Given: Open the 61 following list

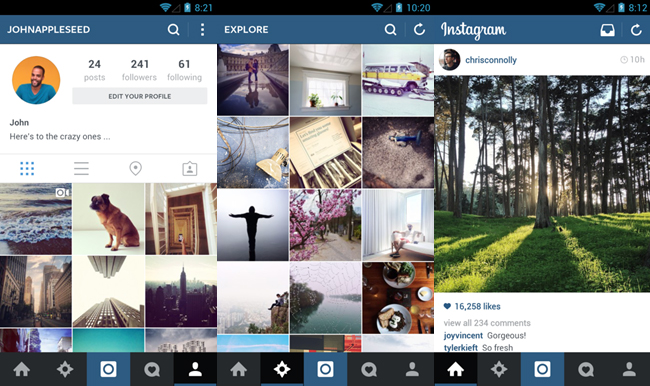Looking at the screenshot, I should pos(184,70).
